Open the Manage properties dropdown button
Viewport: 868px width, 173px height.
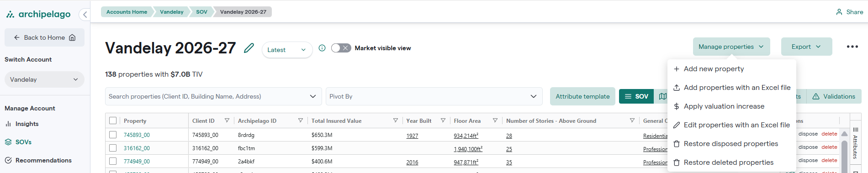(x=731, y=47)
